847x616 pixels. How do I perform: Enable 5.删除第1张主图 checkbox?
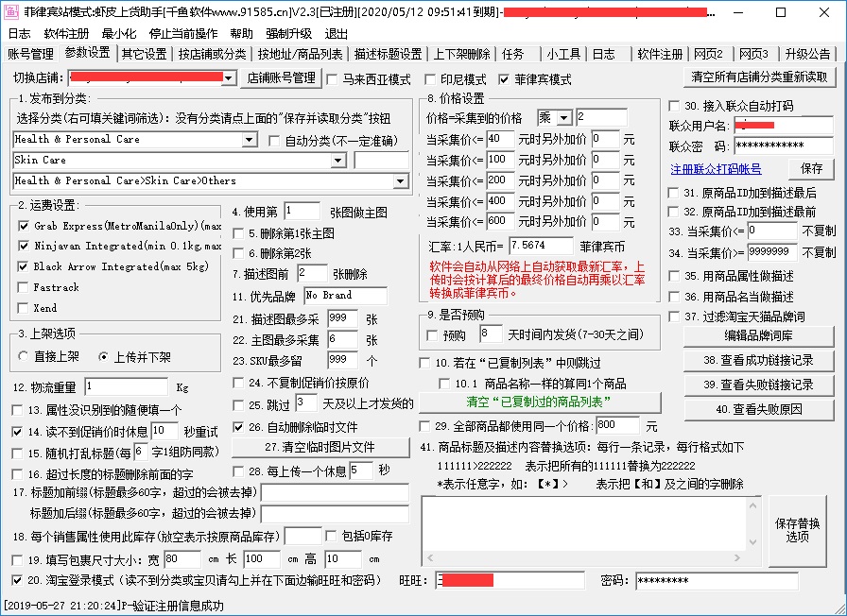tap(238, 233)
